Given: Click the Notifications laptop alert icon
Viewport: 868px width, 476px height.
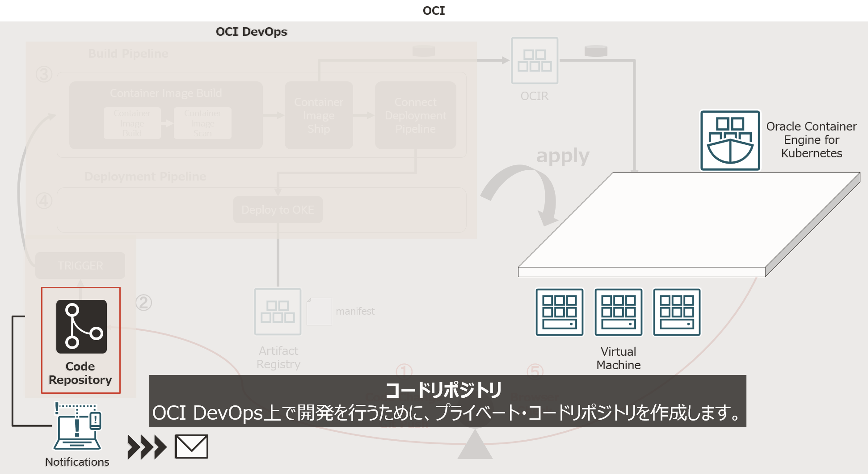Looking at the screenshot, I should pyautogui.click(x=78, y=427).
